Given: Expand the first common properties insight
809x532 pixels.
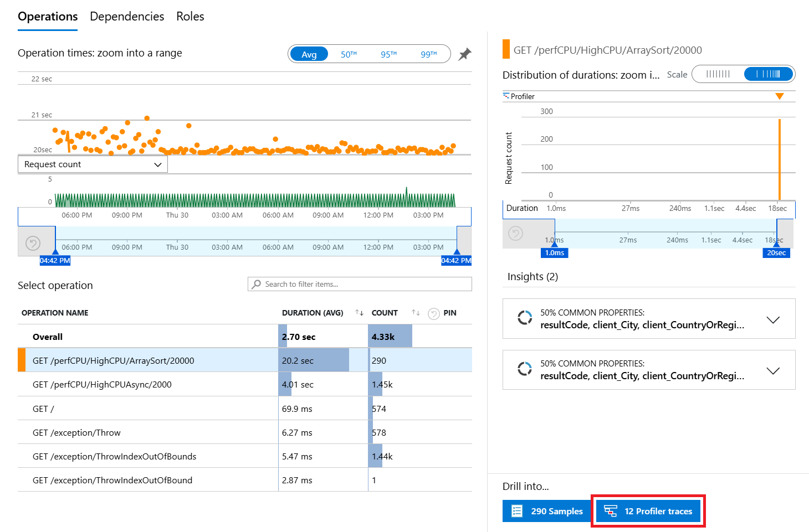Looking at the screenshot, I should click(x=772, y=319).
